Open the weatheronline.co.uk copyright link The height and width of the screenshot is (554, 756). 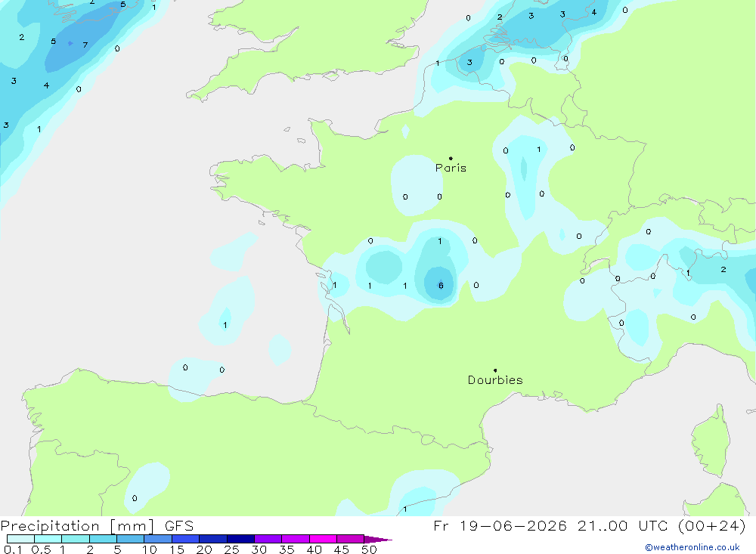pos(692,547)
